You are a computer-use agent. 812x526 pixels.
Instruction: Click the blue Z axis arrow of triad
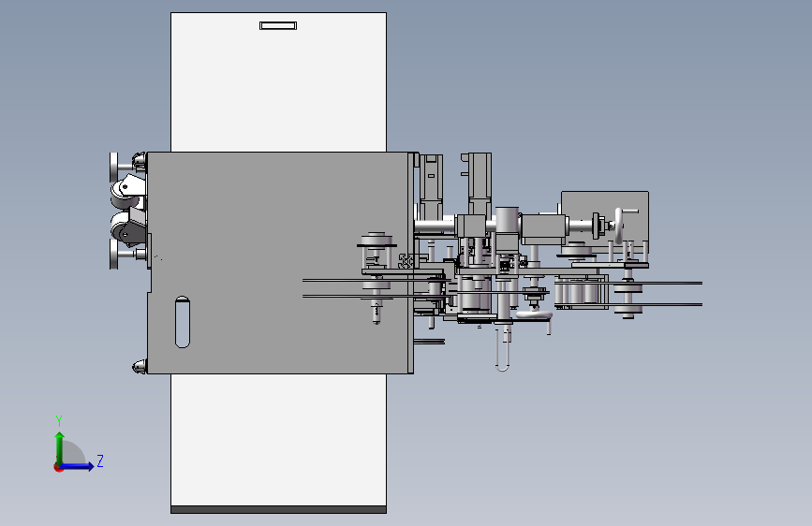[78, 466]
